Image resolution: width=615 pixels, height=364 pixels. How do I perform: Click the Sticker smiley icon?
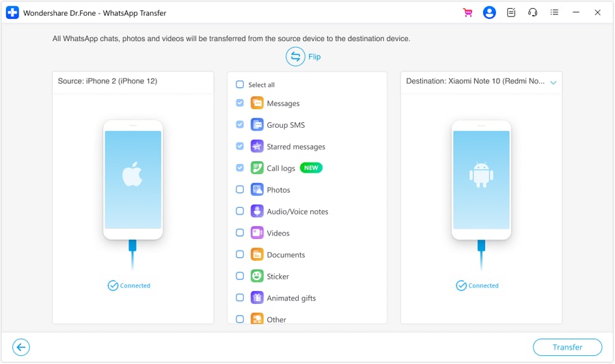pos(257,276)
